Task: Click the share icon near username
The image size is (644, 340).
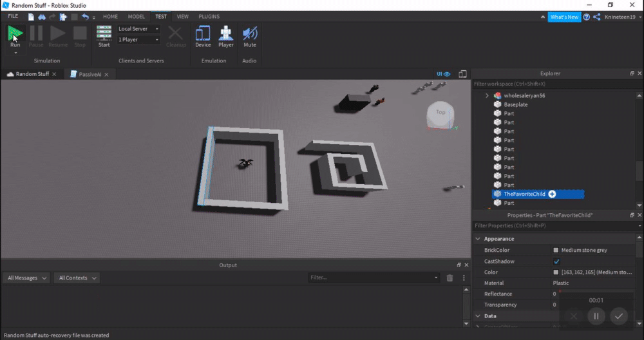Action: (x=597, y=17)
